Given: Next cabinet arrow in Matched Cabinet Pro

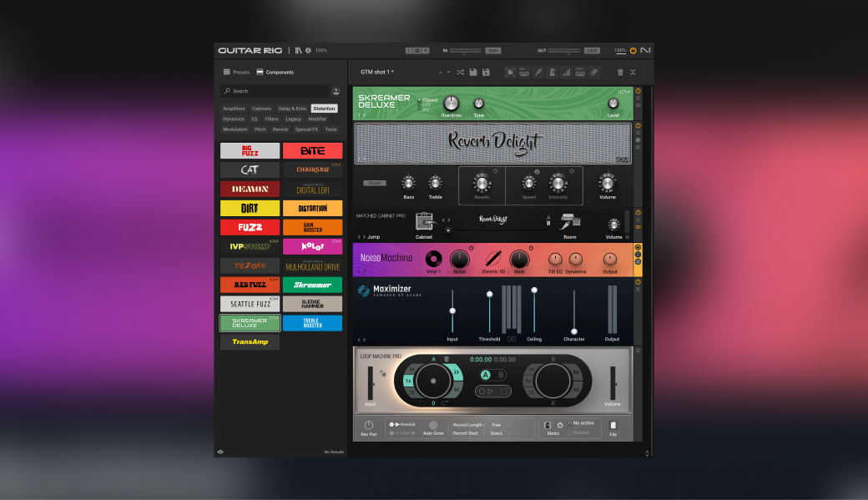Looking at the screenshot, I should [x=448, y=220].
